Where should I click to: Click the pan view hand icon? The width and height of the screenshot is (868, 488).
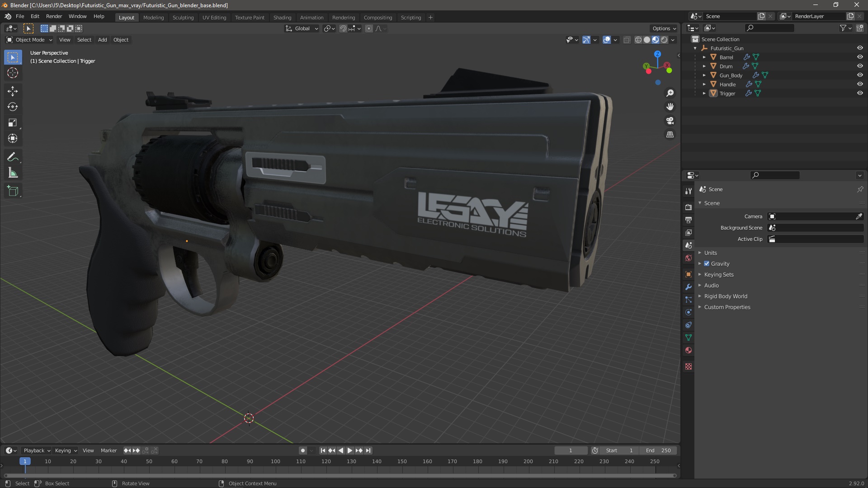click(670, 107)
